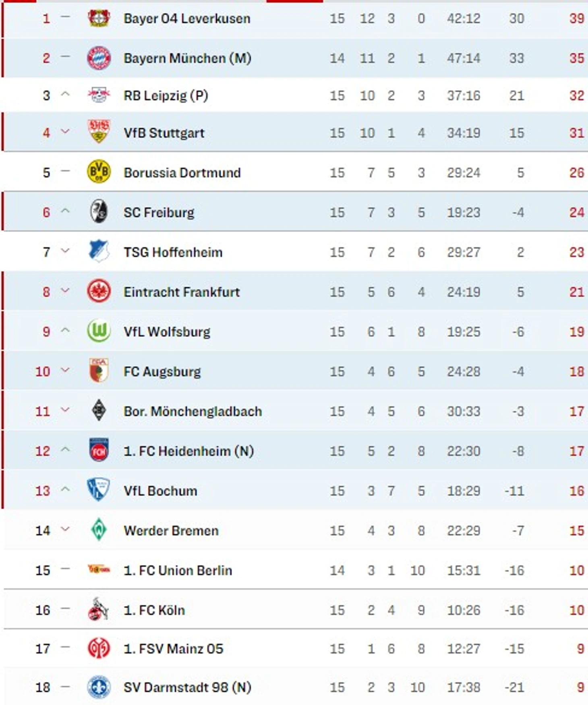Select the Eintracht Frankfurt eagle logo
The width and height of the screenshot is (588, 705).
click(99, 291)
